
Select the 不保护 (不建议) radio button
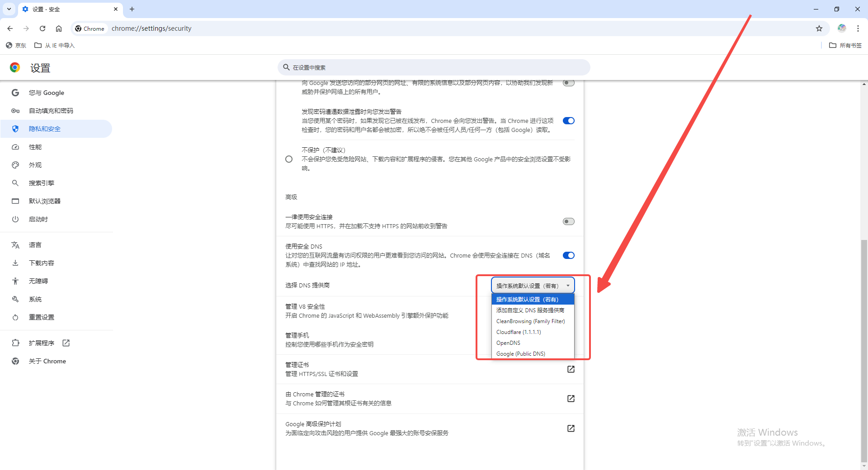(x=289, y=159)
